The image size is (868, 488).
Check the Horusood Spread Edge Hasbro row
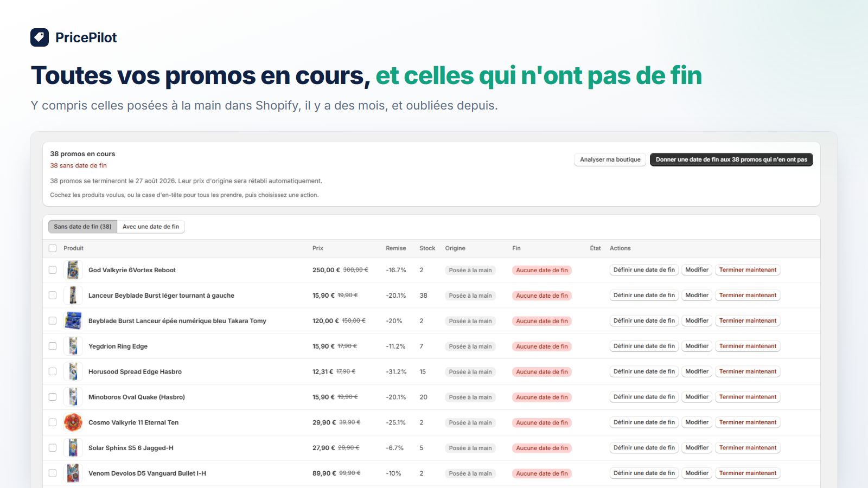click(53, 371)
